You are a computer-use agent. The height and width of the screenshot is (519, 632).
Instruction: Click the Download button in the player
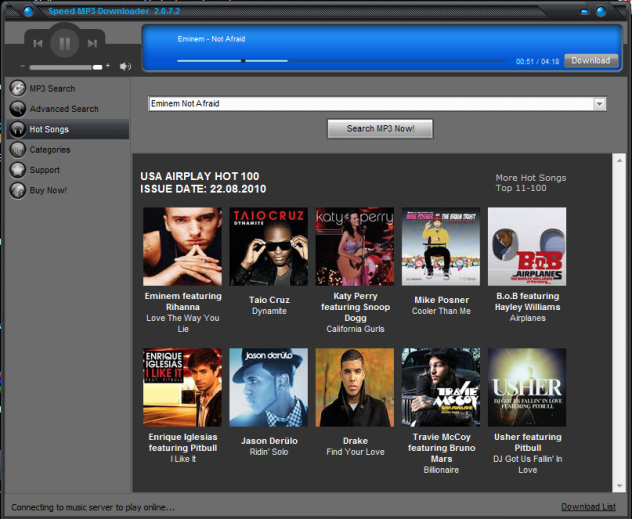[591, 60]
